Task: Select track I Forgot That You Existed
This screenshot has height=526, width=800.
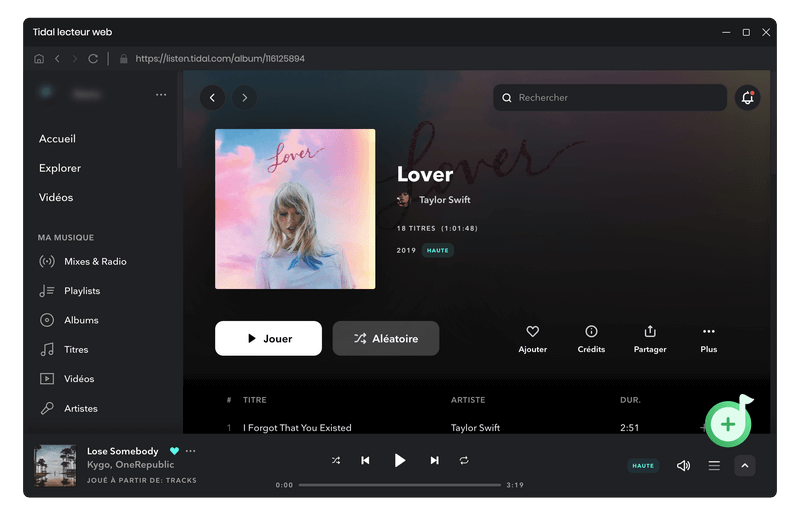Action: click(297, 428)
